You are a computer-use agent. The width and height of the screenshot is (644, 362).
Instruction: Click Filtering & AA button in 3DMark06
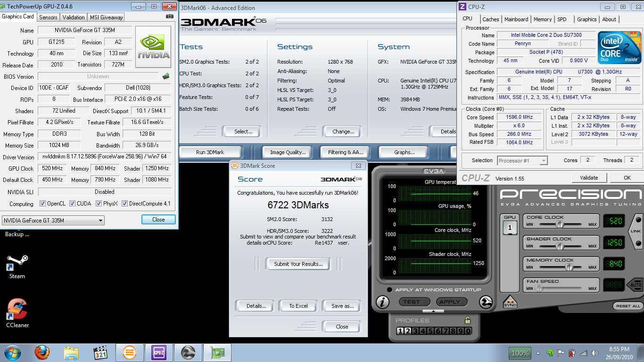346,152
